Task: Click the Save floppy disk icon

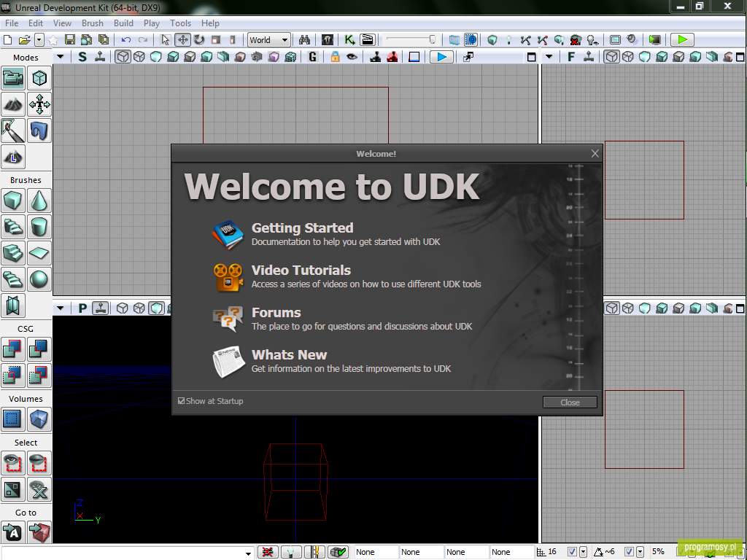Action: point(70,40)
